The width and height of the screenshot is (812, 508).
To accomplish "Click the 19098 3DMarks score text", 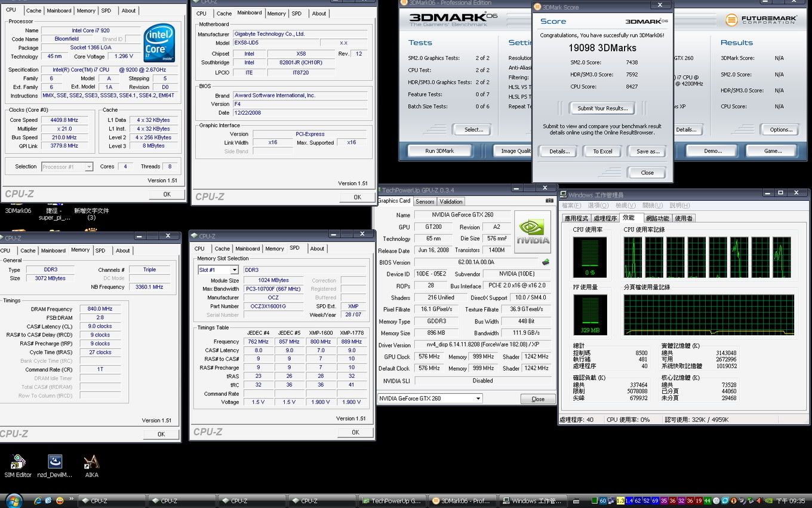I will click(x=602, y=48).
